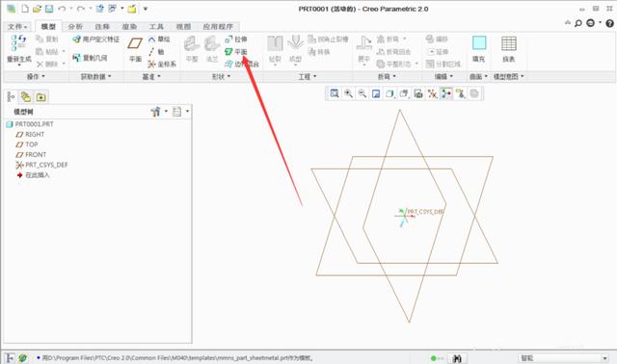Viewport: 617px width, 364px height.
Task: Open Display Style in the graphics toolbar
Action: (389, 93)
